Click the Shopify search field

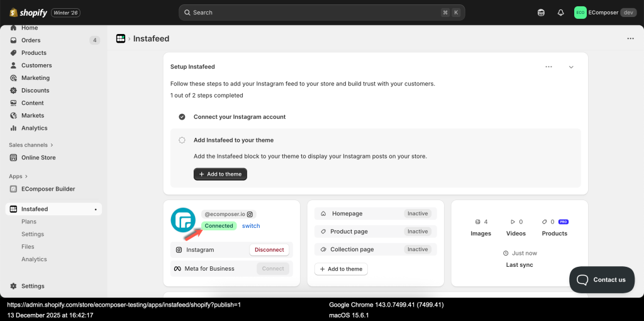pyautogui.click(x=314, y=13)
